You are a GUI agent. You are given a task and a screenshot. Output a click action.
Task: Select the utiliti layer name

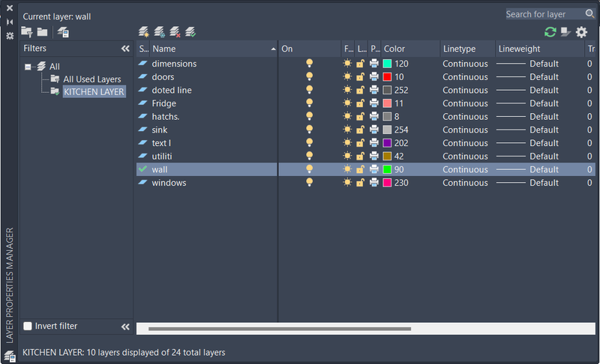click(162, 156)
